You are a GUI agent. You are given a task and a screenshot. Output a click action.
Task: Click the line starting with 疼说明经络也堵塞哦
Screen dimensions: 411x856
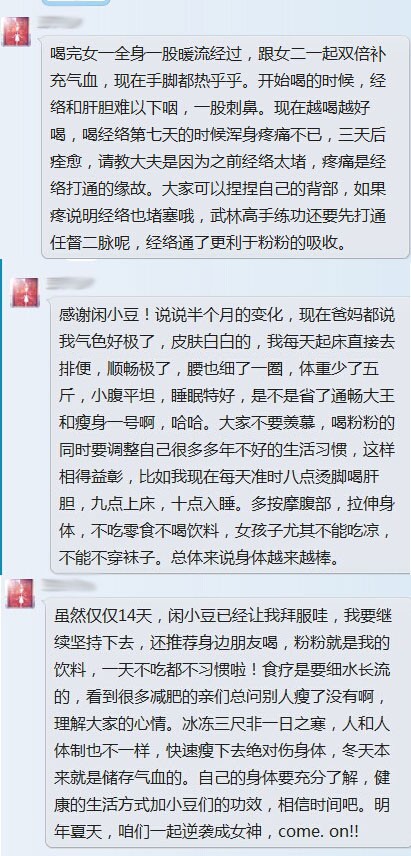218,216
